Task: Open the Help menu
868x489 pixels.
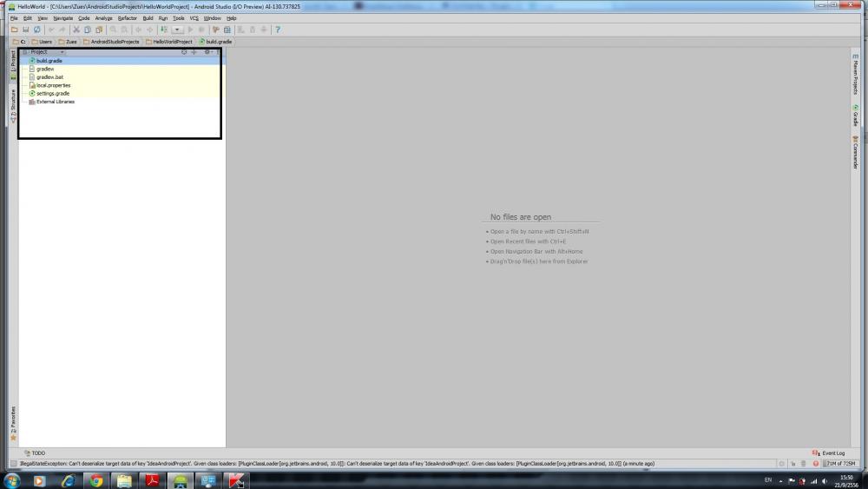Action: [x=232, y=18]
